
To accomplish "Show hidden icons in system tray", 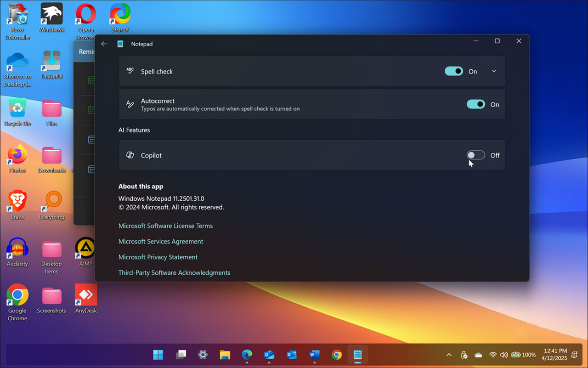I will (449, 355).
